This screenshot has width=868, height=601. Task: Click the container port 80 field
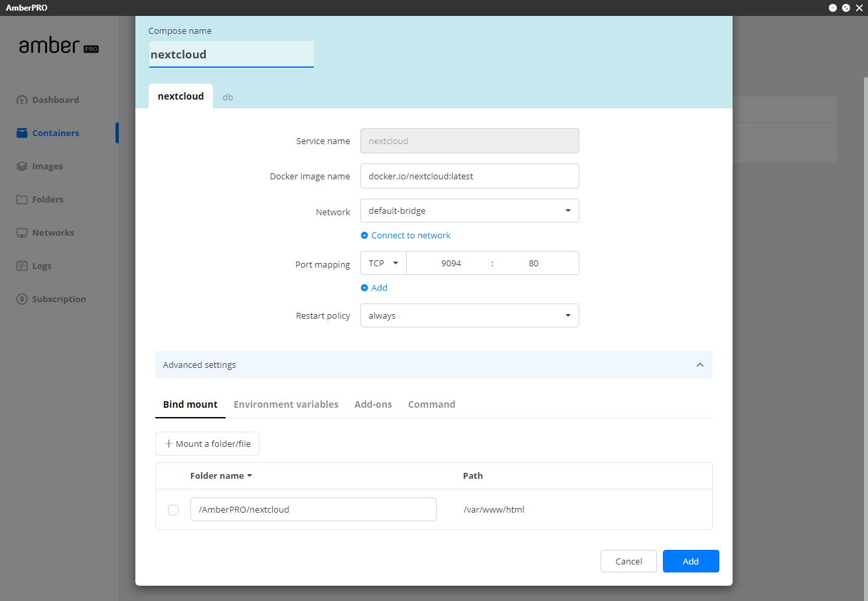[x=534, y=263]
